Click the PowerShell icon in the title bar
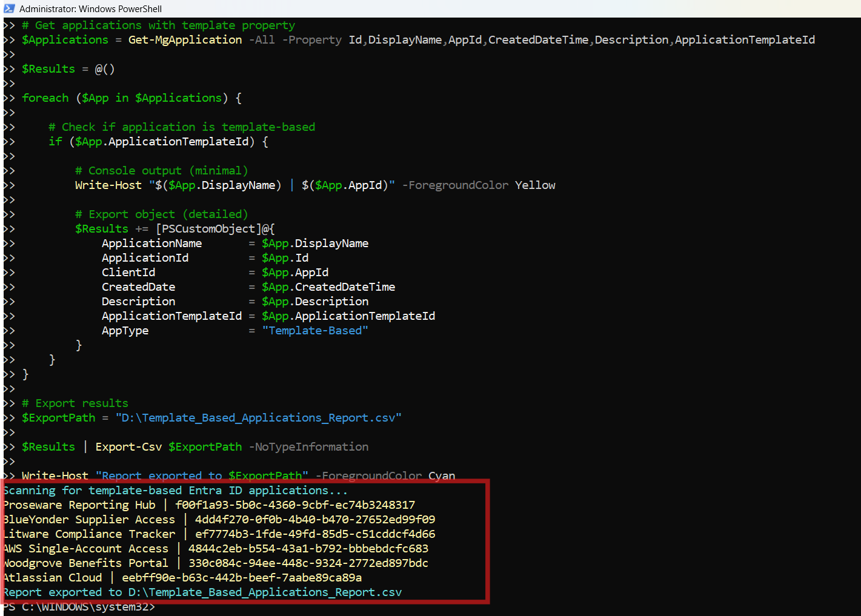The image size is (861, 616). point(8,8)
